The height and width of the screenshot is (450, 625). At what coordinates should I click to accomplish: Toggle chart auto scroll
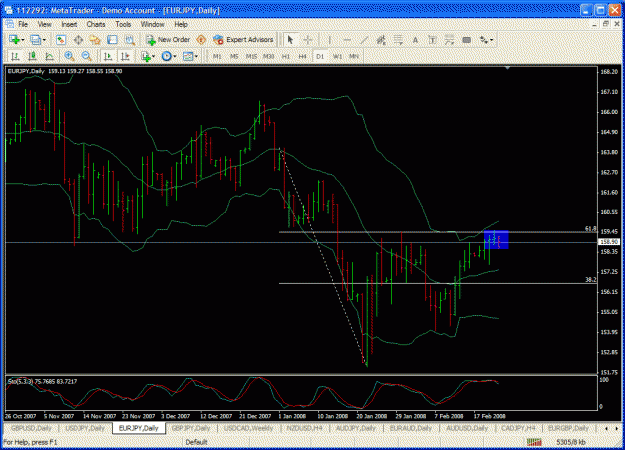(x=108, y=56)
